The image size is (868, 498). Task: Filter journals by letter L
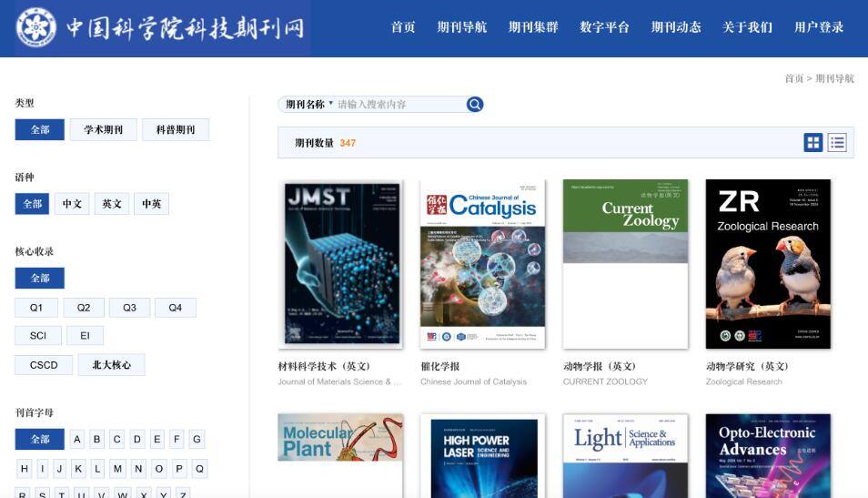[x=97, y=469]
